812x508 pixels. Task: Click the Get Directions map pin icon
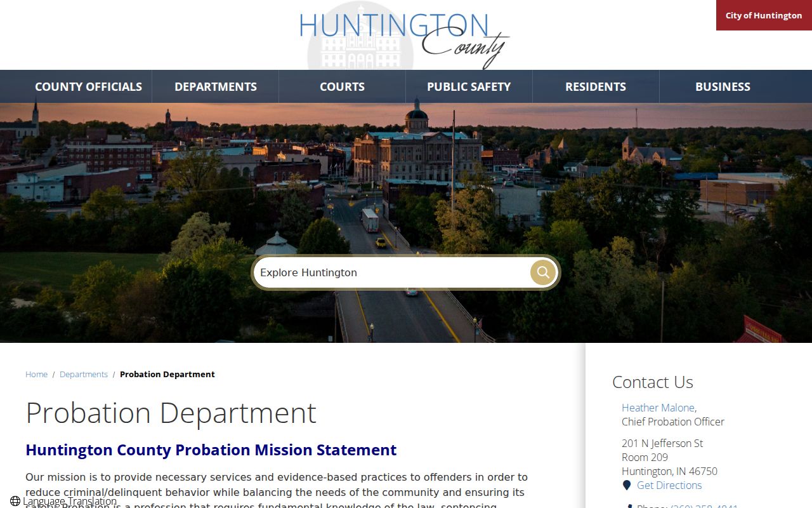pos(627,485)
